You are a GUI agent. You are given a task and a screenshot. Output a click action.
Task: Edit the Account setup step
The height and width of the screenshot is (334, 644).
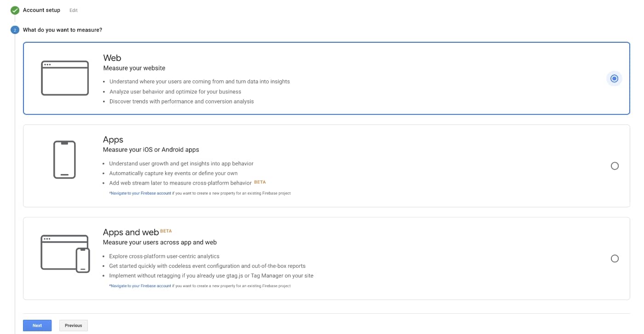tap(74, 10)
